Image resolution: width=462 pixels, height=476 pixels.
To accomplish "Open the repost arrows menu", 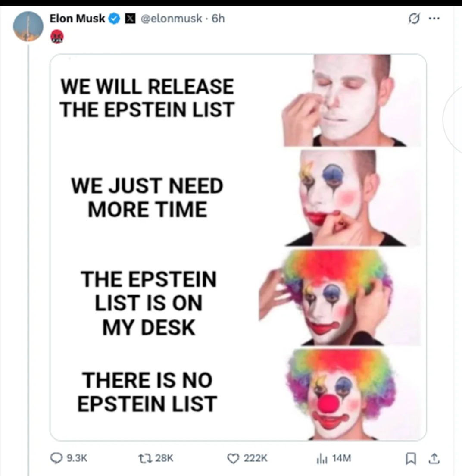I will pyautogui.click(x=144, y=458).
